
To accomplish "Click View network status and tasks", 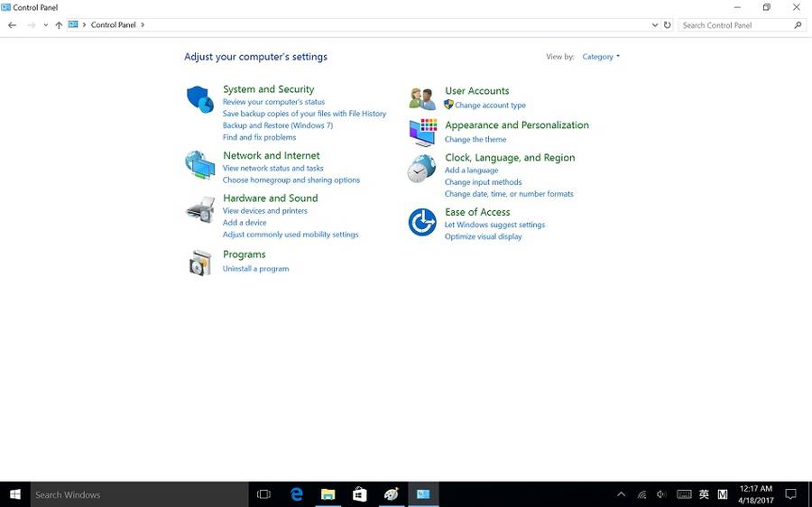I will (x=272, y=168).
